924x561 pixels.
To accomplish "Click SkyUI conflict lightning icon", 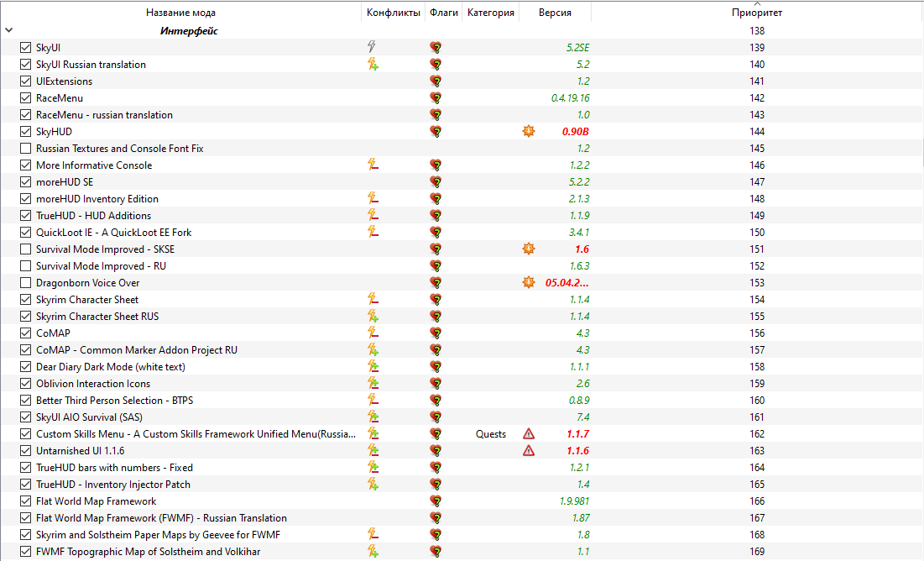I will [372, 46].
